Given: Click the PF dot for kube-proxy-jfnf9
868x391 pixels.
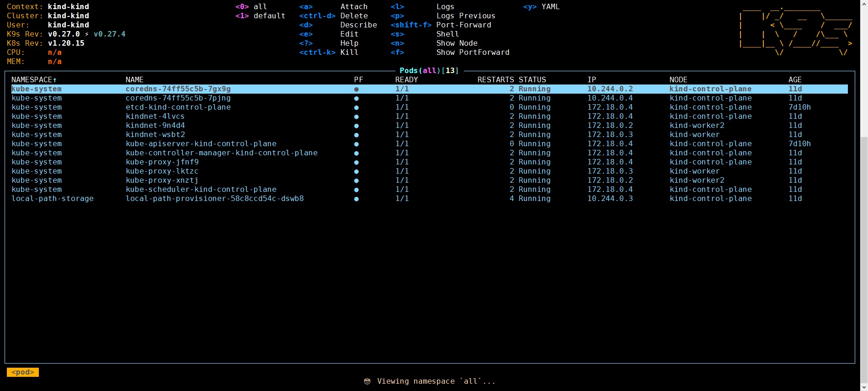Looking at the screenshot, I should [x=356, y=163].
